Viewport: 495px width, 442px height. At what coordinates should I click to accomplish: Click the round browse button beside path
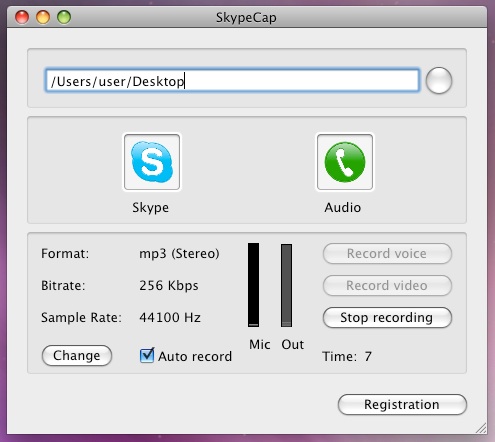coord(439,80)
